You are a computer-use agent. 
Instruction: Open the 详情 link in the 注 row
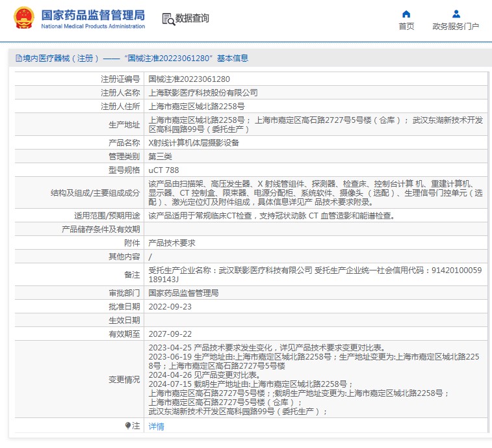tap(156, 426)
